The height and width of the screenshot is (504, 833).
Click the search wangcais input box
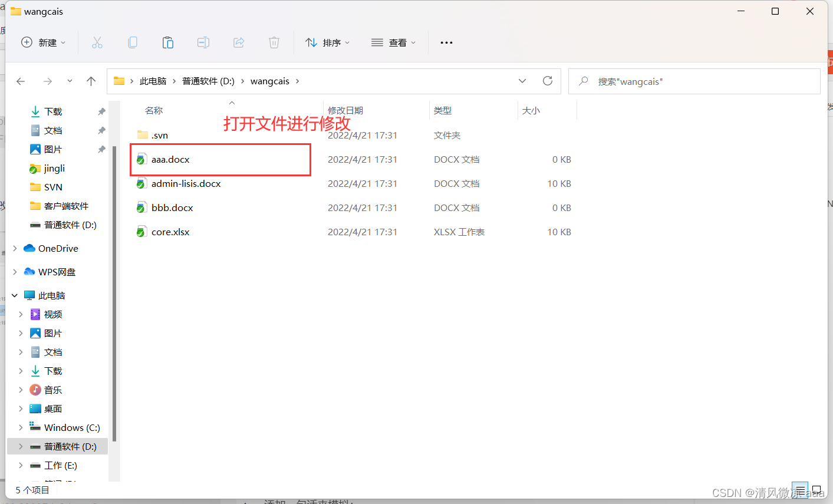(x=694, y=81)
